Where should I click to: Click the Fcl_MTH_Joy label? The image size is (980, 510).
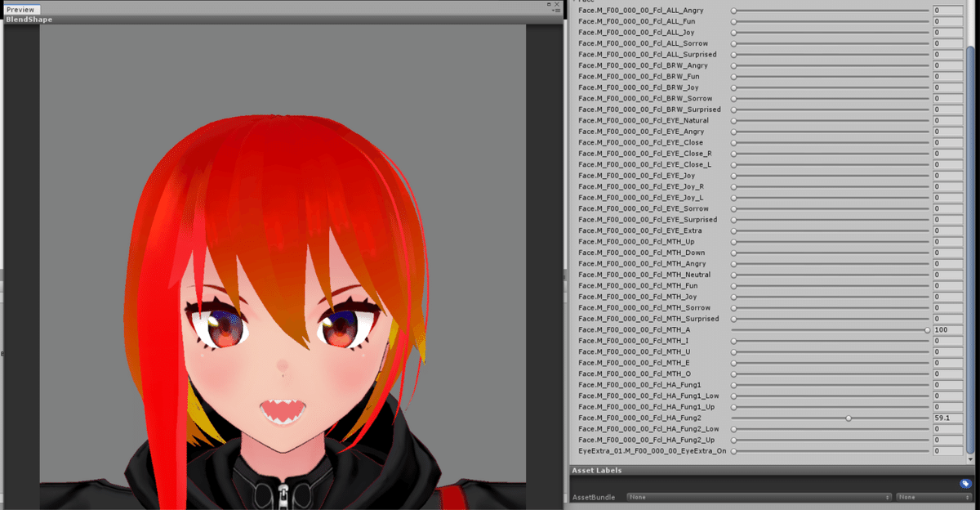[x=639, y=297]
